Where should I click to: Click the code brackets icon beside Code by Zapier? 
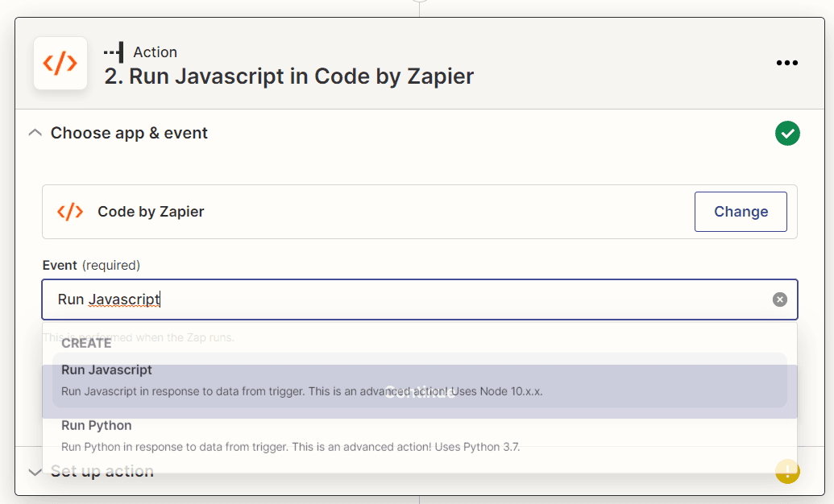pos(68,211)
